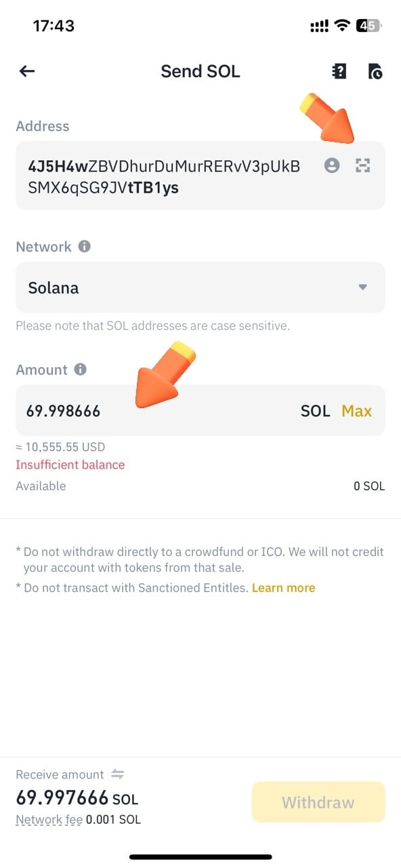Open the withdrawal help guide icon

point(339,71)
